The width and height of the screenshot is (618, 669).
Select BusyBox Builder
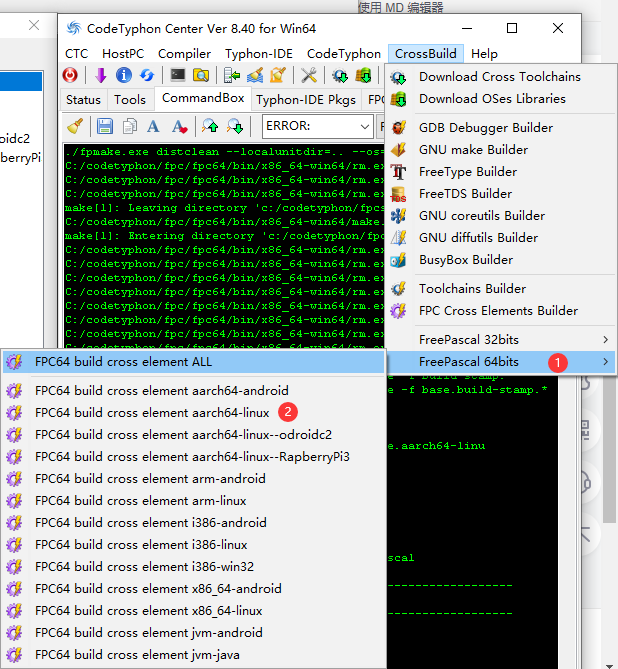point(501,260)
